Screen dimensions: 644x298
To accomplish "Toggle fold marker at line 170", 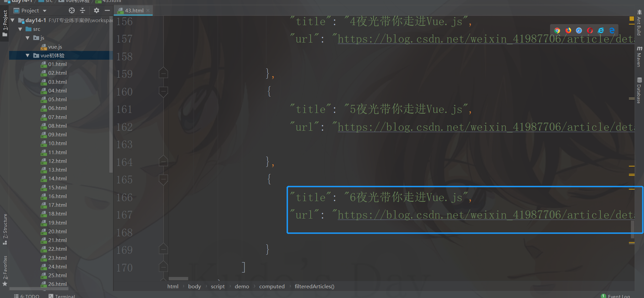I will (163, 267).
